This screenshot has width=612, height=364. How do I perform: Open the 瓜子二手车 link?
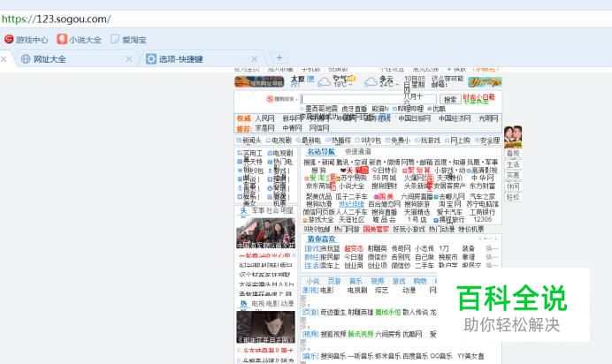pyautogui.click(x=351, y=196)
